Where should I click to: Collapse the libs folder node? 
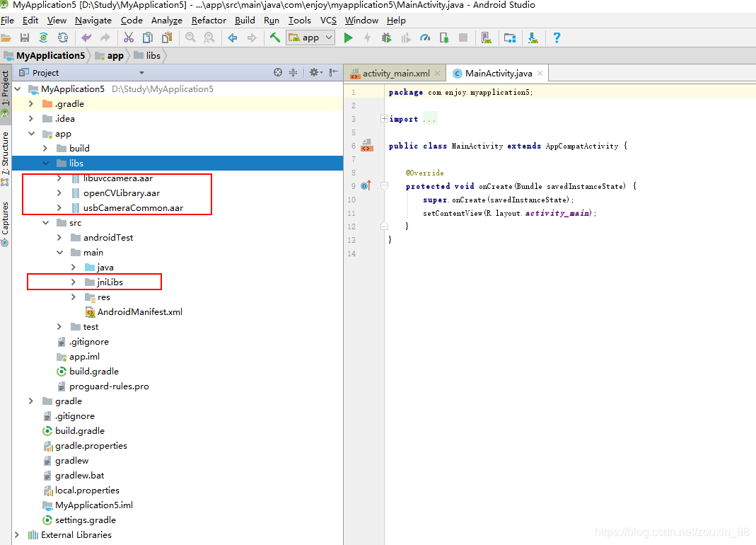[x=45, y=163]
